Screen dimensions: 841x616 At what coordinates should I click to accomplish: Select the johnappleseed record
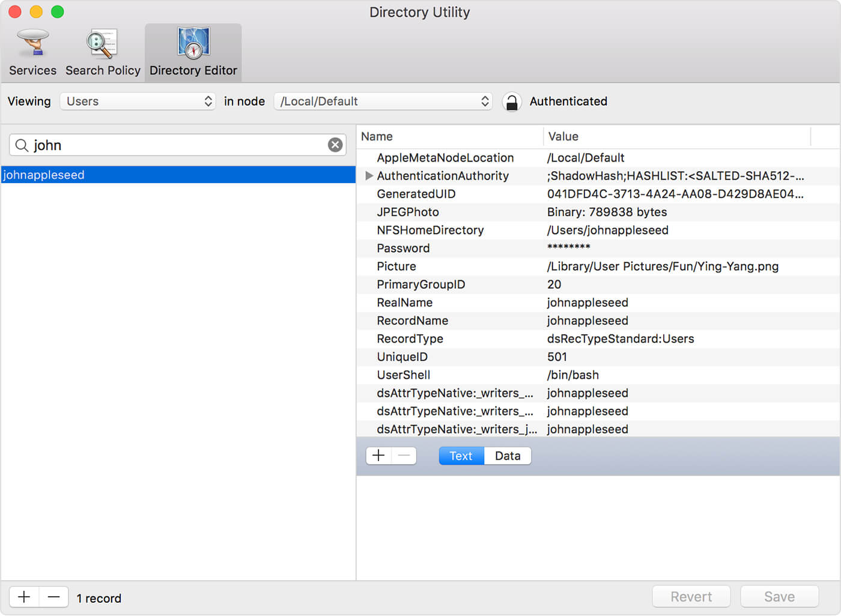(x=178, y=175)
